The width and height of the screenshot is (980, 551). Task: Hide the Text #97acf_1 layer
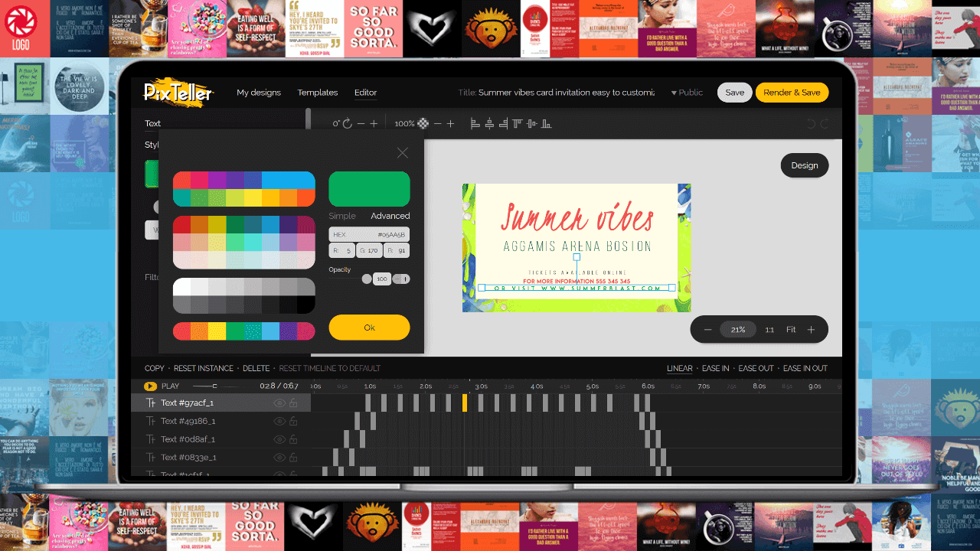279,403
